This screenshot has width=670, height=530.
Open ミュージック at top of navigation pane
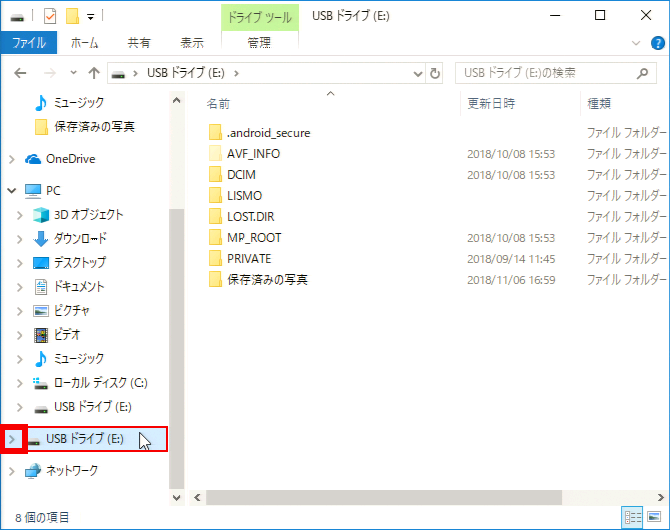(x=69, y=103)
